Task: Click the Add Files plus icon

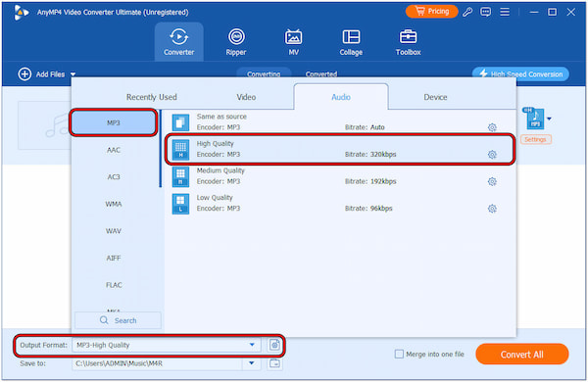Action: [24, 74]
